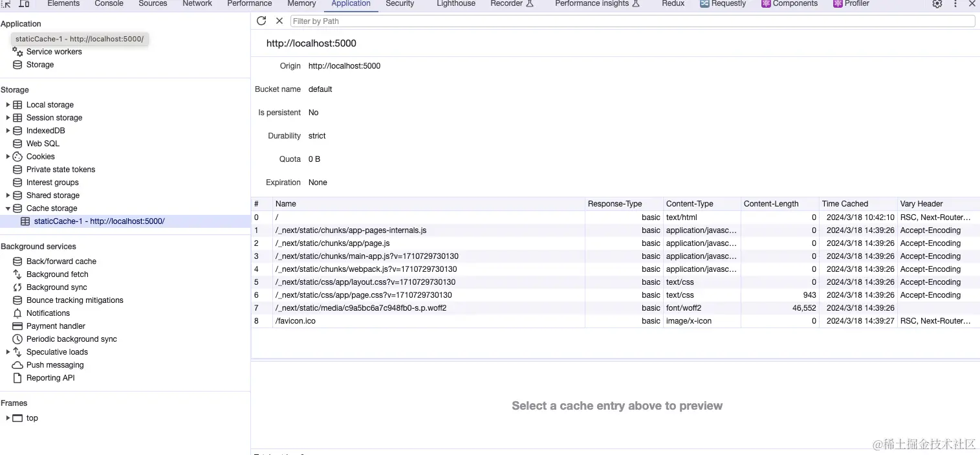Click the top frame window icon
980x455 pixels.
[x=17, y=418]
